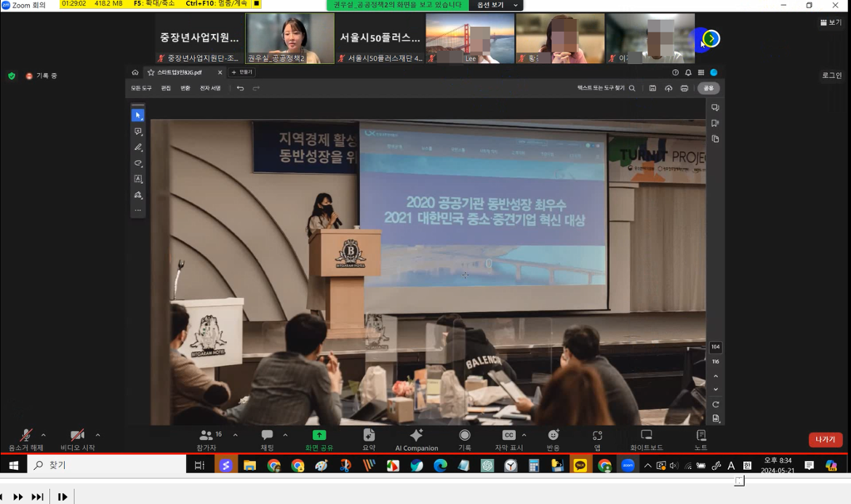Open the Zoom Whiteboard
This screenshot has width=851, height=504.
pyautogui.click(x=646, y=440)
